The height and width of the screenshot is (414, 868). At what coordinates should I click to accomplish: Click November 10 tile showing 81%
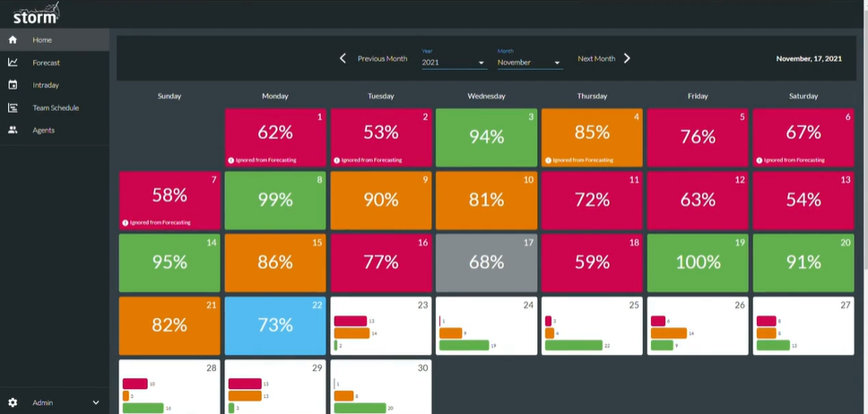coord(486,201)
